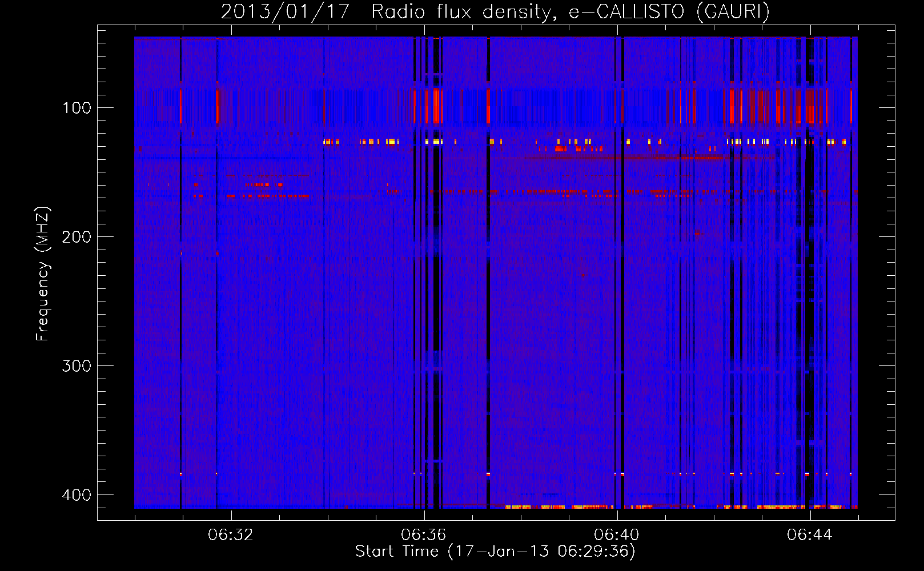Click the 06:32 time tick label
Screen dimensions: 924x571
pos(231,535)
